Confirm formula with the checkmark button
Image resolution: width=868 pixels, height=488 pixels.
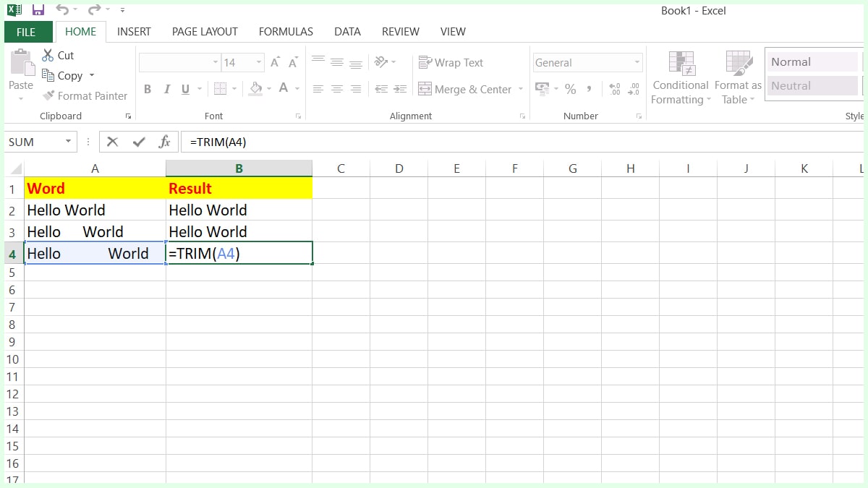pos(138,142)
